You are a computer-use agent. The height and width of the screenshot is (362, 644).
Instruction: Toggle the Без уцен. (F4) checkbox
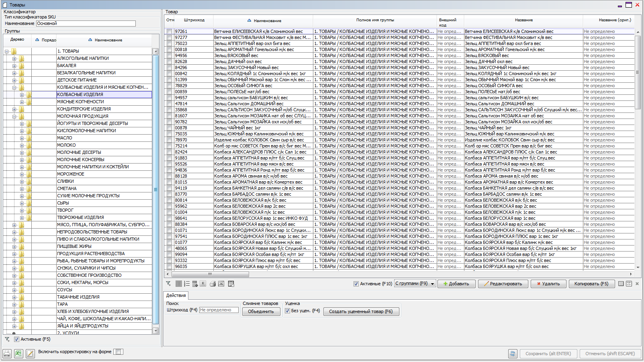[x=287, y=311]
